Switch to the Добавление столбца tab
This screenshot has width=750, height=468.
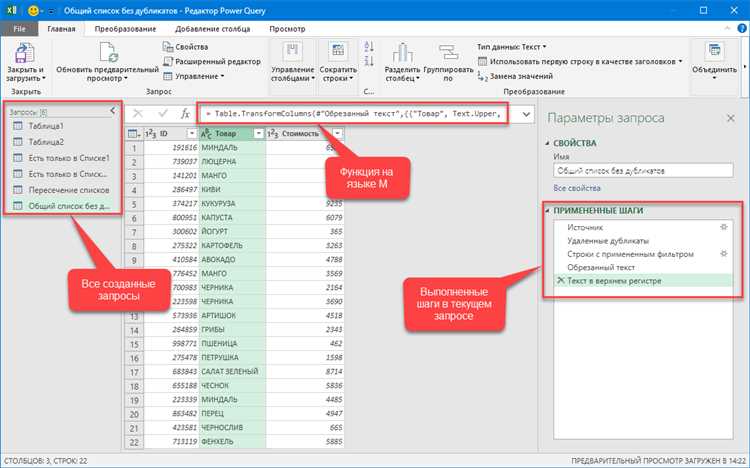pos(212,29)
